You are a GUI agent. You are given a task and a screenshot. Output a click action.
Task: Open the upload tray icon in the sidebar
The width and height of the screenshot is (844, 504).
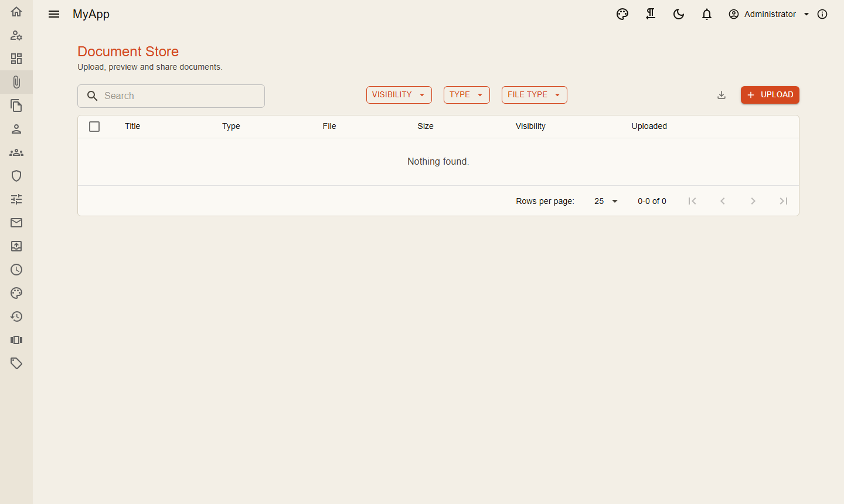pyautogui.click(x=16, y=246)
